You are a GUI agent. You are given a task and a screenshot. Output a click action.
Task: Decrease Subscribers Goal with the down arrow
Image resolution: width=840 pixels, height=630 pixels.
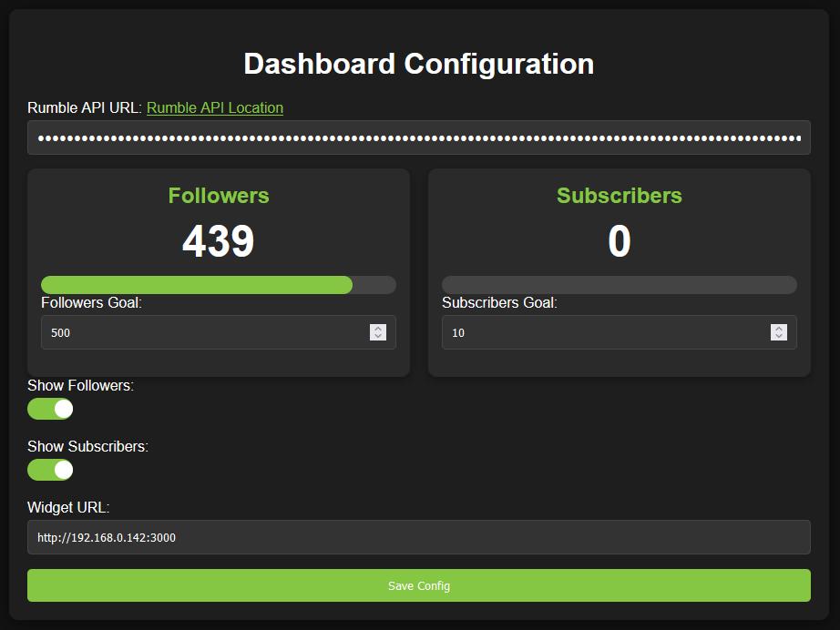tap(779, 336)
